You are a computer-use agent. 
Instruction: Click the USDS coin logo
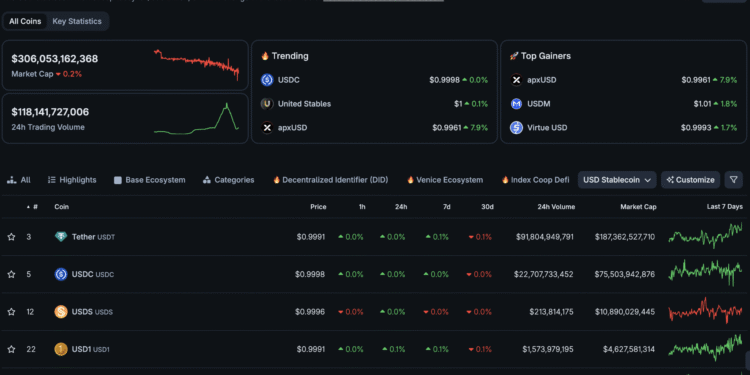(61, 312)
